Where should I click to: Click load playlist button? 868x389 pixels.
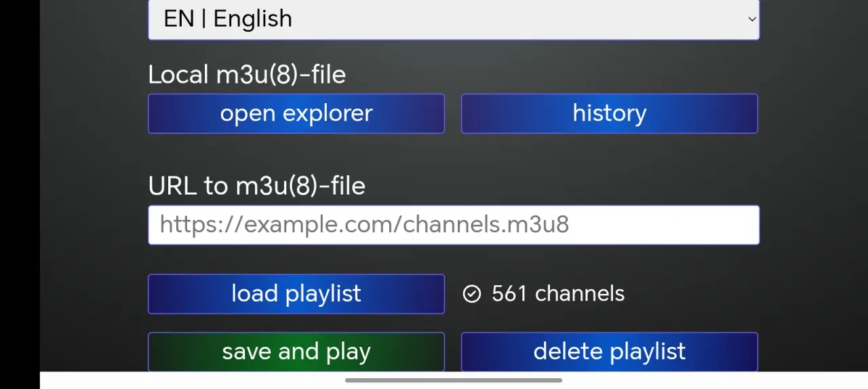click(296, 294)
